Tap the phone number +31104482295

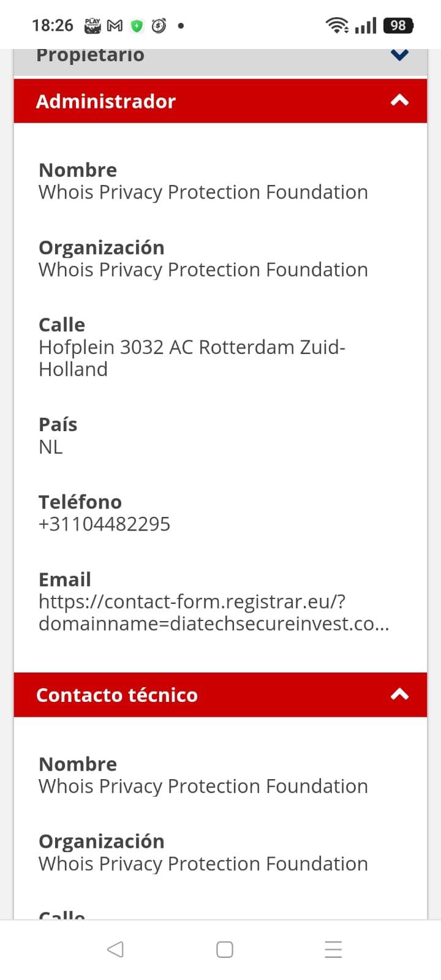[105, 524]
